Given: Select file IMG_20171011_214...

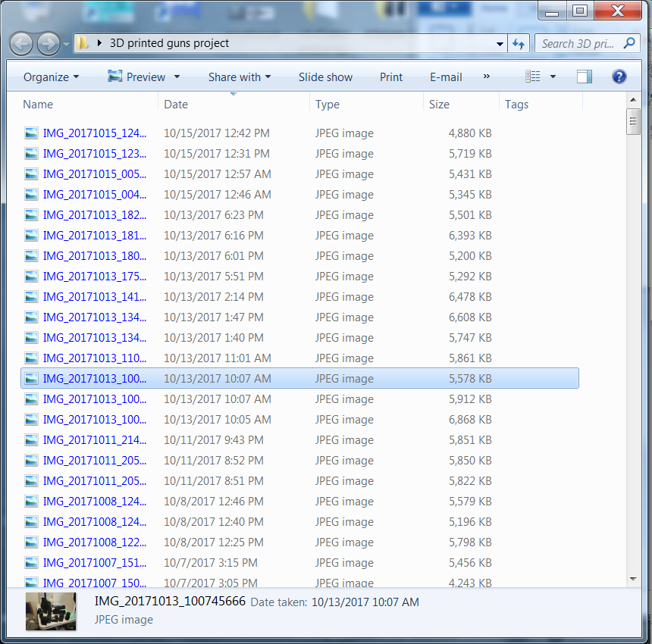Looking at the screenshot, I should coord(299,440).
